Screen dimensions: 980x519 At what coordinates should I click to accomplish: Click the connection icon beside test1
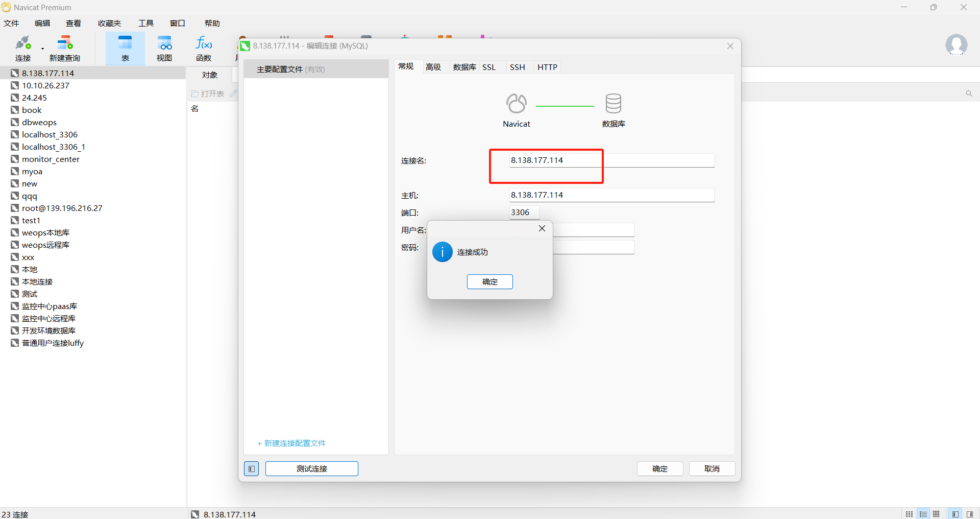click(15, 220)
